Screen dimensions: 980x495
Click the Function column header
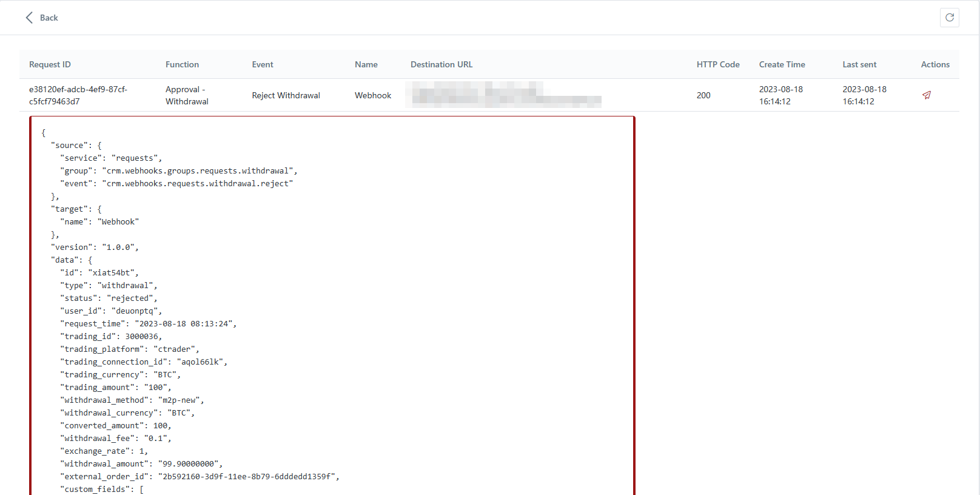[x=182, y=64]
